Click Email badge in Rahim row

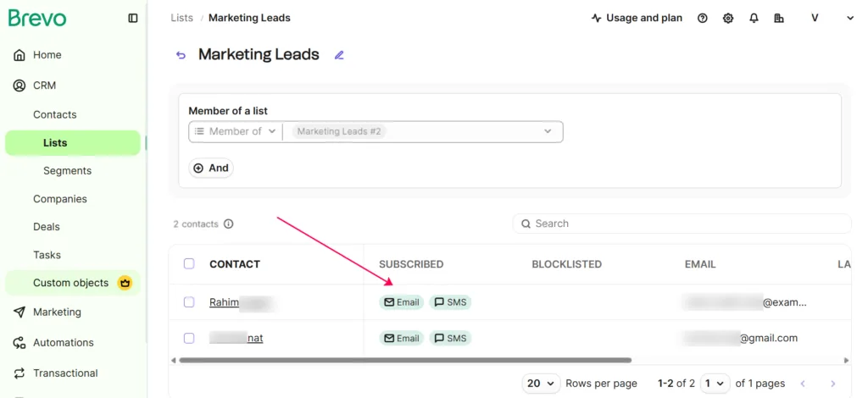pyautogui.click(x=401, y=302)
